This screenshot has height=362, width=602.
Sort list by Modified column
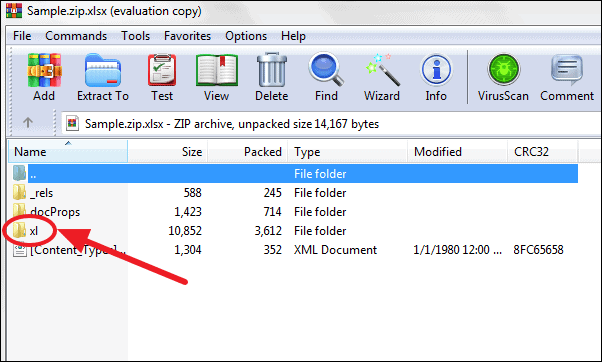pyautogui.click(x=457, y=152)
